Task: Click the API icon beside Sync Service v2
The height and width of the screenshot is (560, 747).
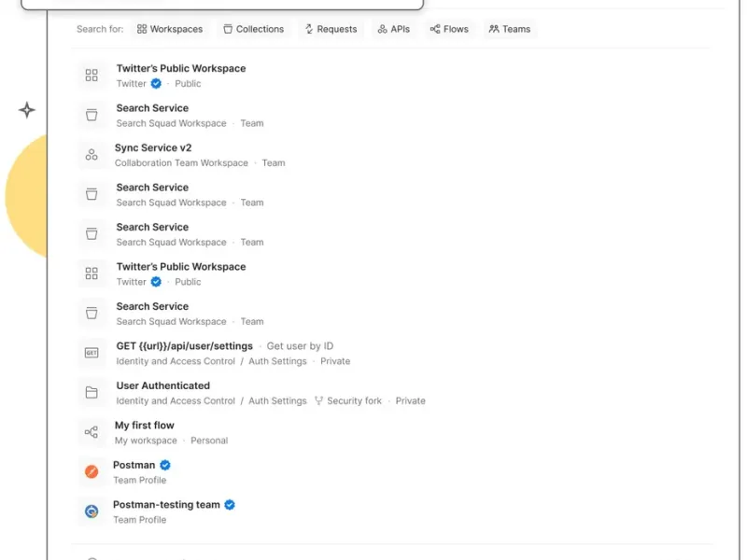Action: click(x=92, y=155)
